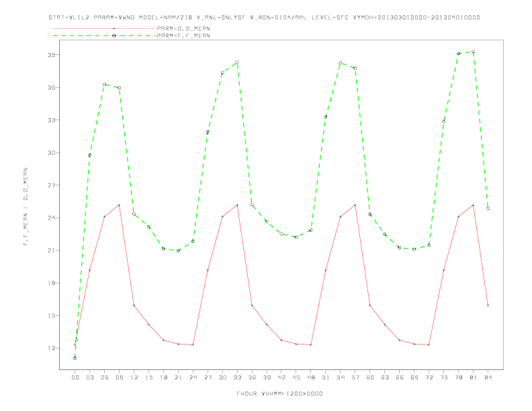Viewport: 532px width, 411px height.
Task: Click the y-axis tick label 12
Action: point(51,349)
